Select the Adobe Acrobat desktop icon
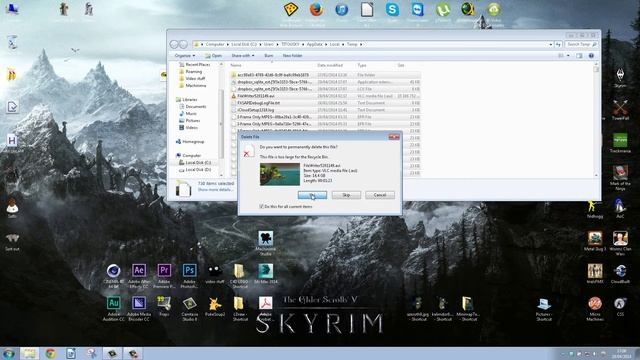The image size is (640, 360). tap(265, 303)
